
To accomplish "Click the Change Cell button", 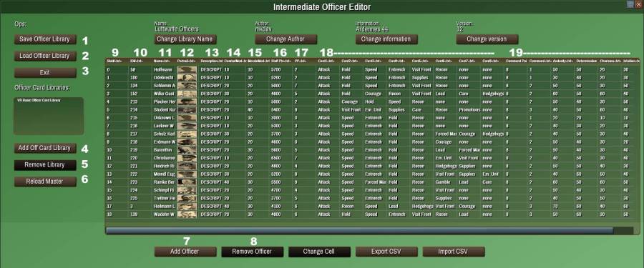I will 320,252.
